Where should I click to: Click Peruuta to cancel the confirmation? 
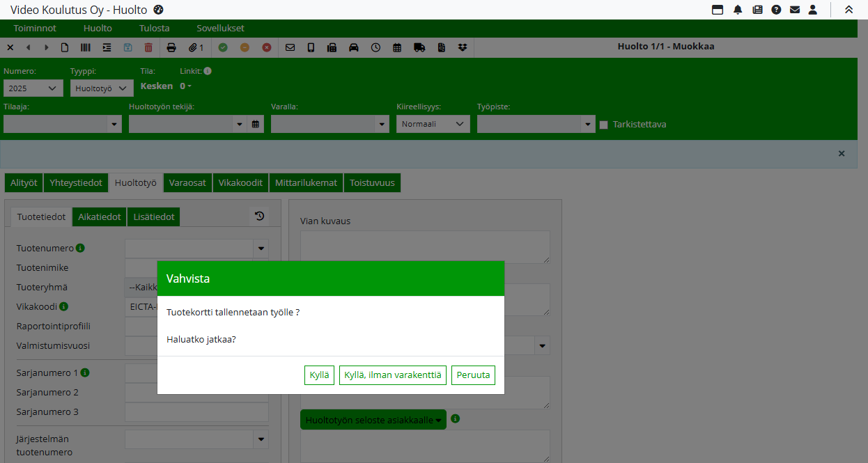coord(473,375)
